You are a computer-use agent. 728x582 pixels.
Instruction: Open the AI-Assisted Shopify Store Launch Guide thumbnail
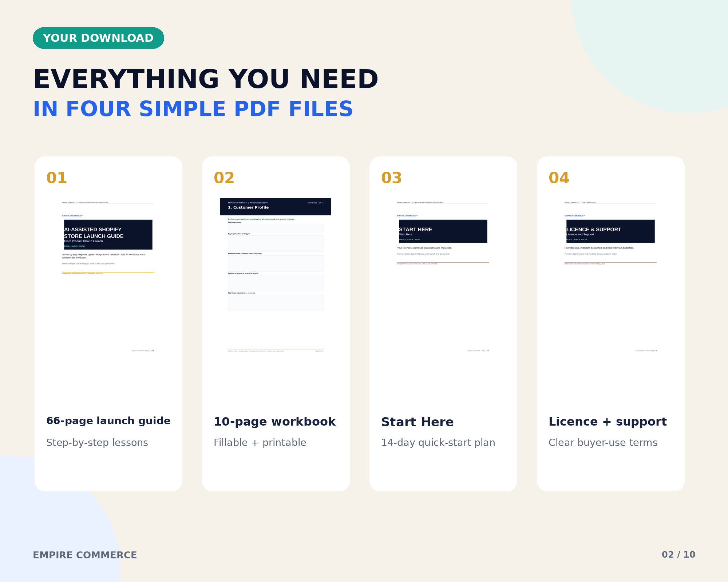108,276
